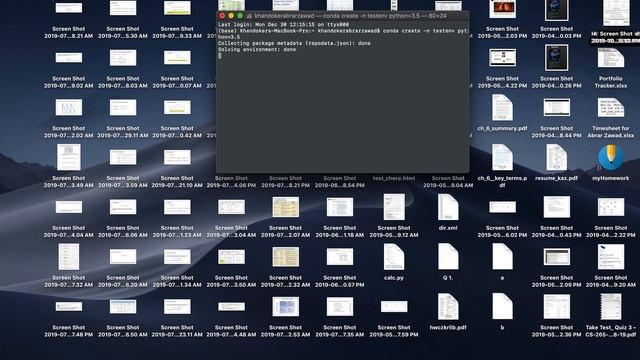
Task: Select Screen Shot 2019-05...9.12 AM
Action: point(394,207)
